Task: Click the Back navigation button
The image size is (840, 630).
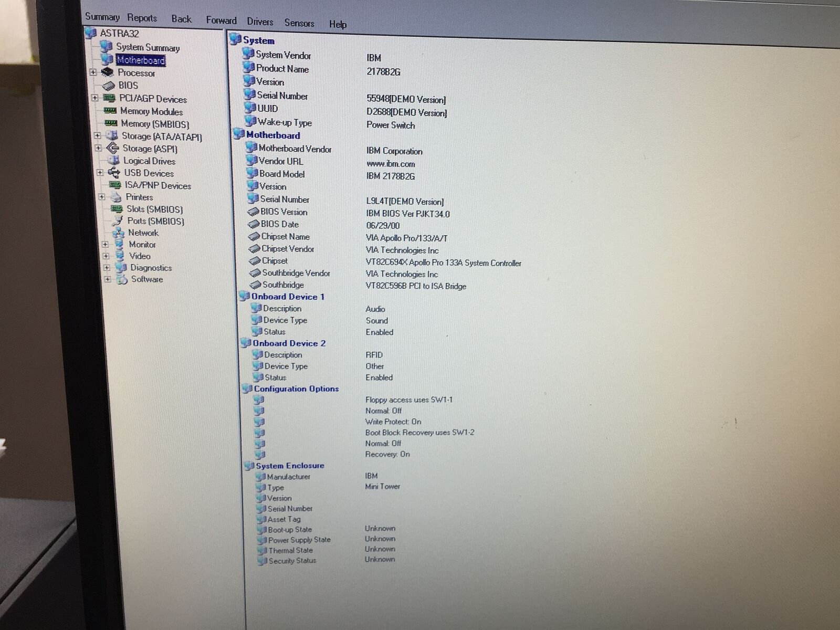Action: [x=181, y=19]
